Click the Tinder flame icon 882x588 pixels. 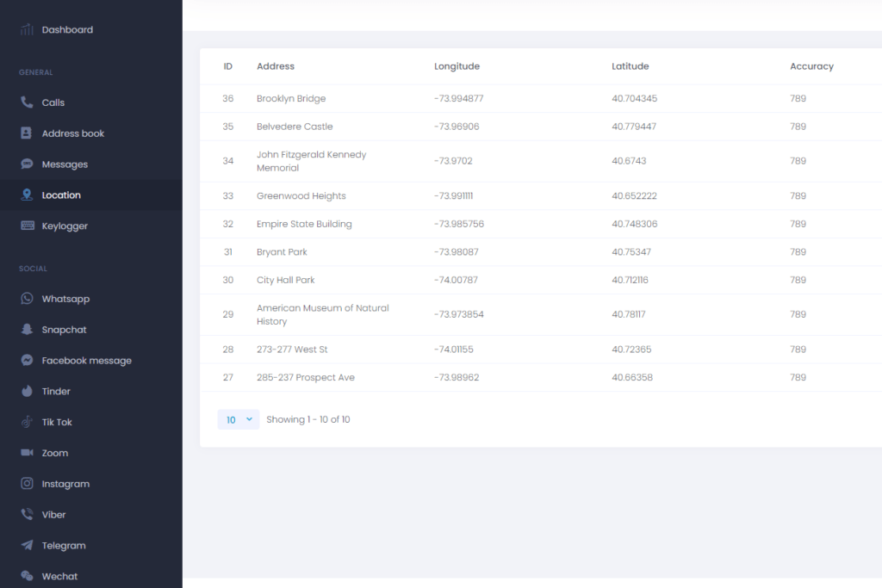pyautogui.click(x=27, y=391)
